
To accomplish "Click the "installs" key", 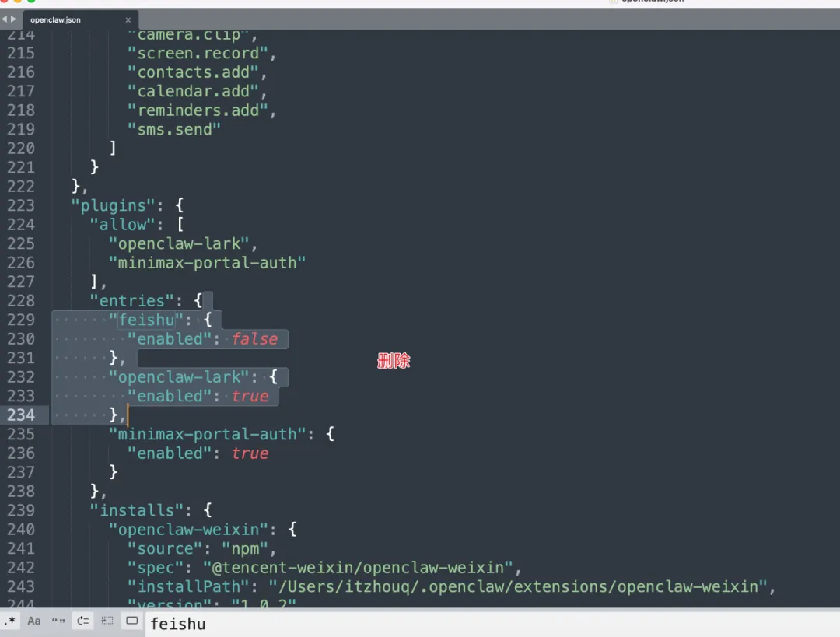I will pyautogui.click(x=137, y=510).
